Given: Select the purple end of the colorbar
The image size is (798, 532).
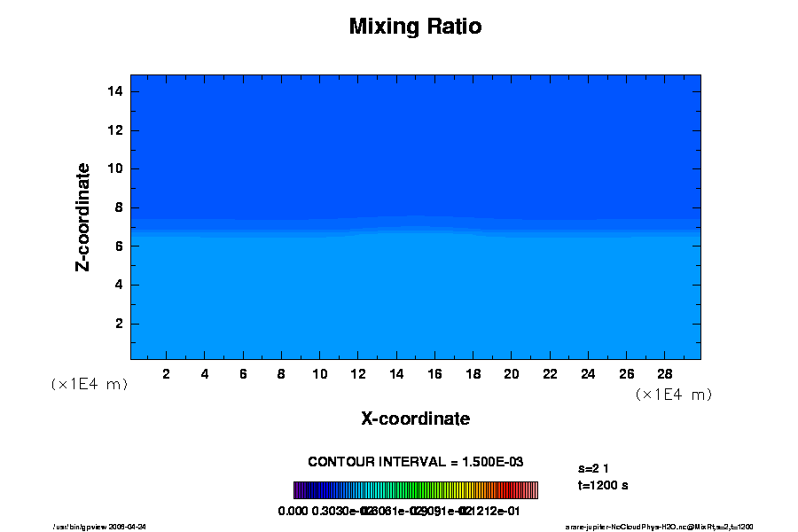Looking at the screenshot, I should (x=301, y=490).
